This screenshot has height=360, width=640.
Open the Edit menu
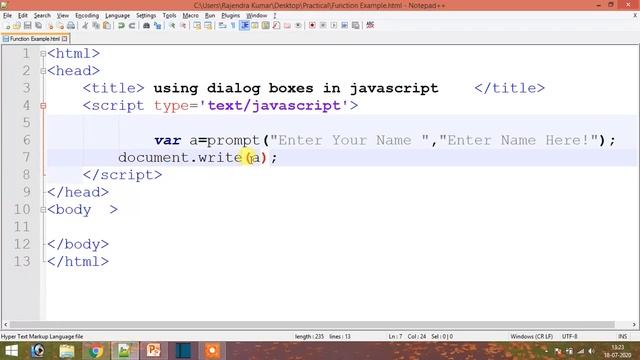(x=22, y=16)
